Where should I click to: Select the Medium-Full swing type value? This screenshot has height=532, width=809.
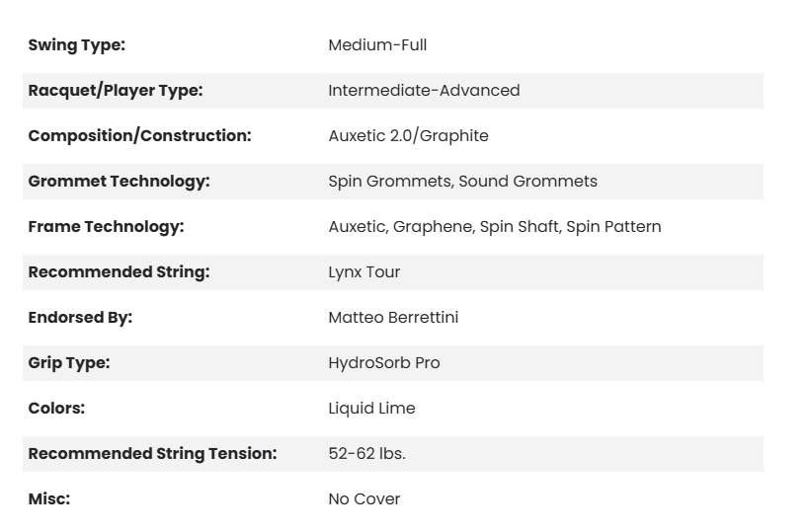click(x=377, y=45)
